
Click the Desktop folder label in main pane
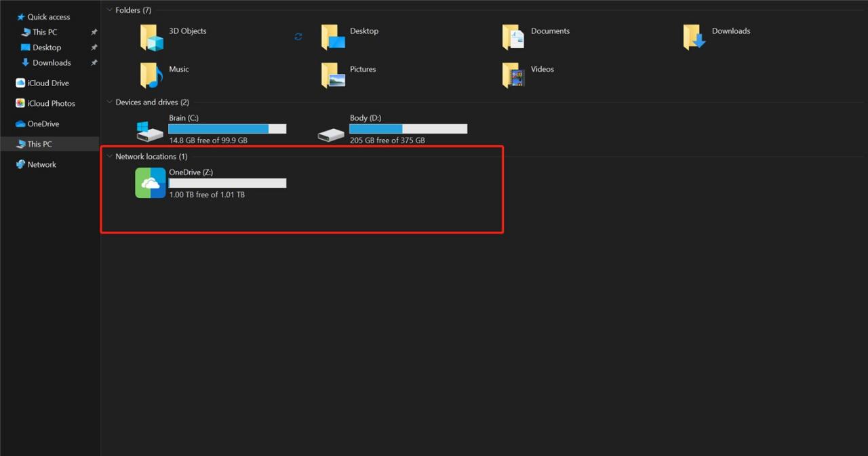tap(364, 31)
